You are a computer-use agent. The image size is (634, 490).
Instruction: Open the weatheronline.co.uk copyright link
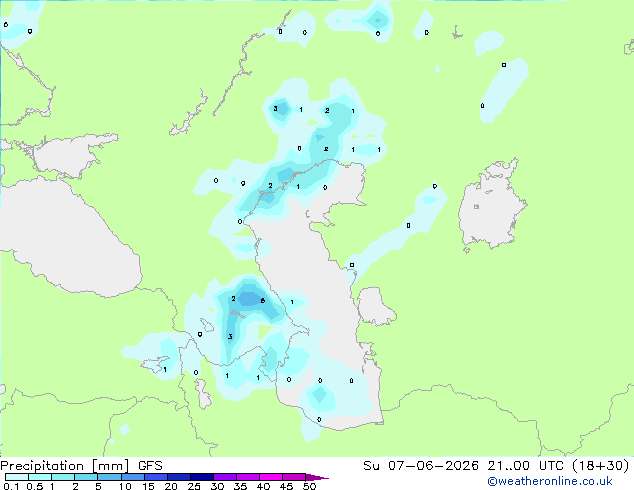click(550, 481)
